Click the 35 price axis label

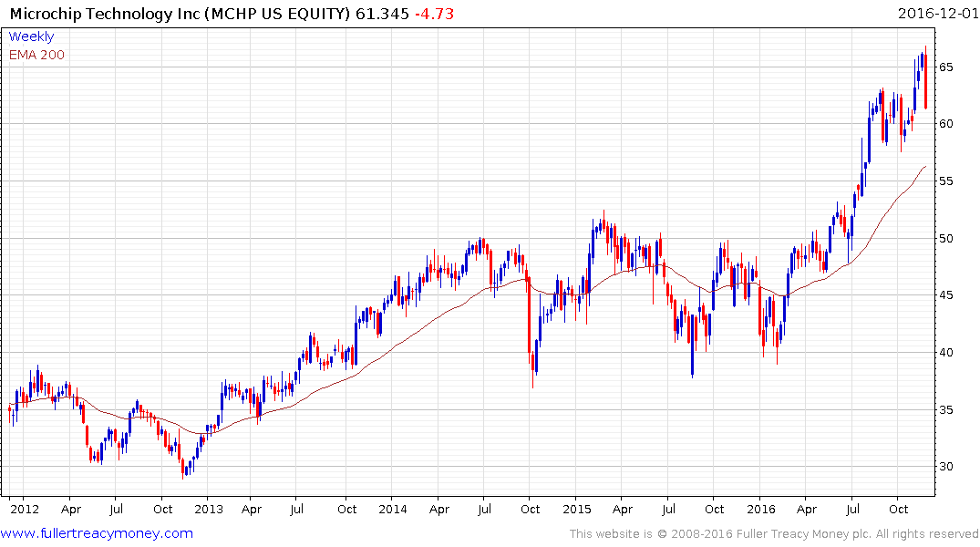(946, 410)
